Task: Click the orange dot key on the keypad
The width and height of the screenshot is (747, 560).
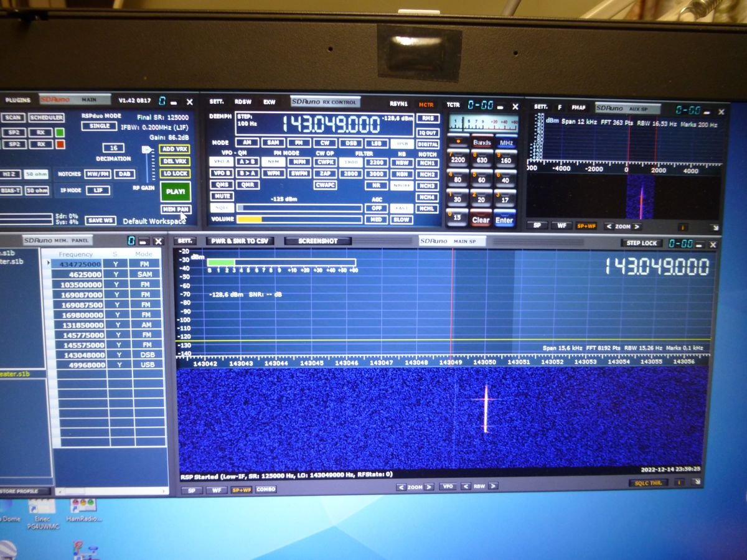Action: (x=458, y=142)
